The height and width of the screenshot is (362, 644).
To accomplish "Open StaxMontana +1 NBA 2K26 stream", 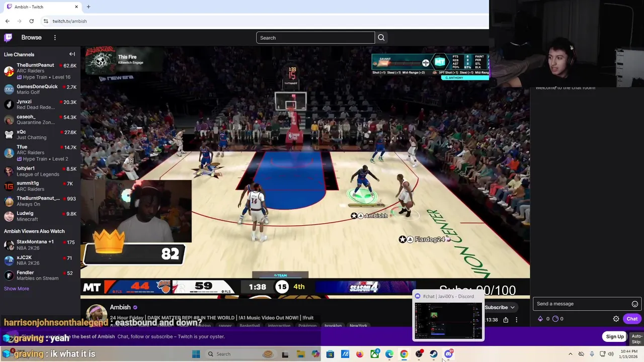I will tap(40, 245).
